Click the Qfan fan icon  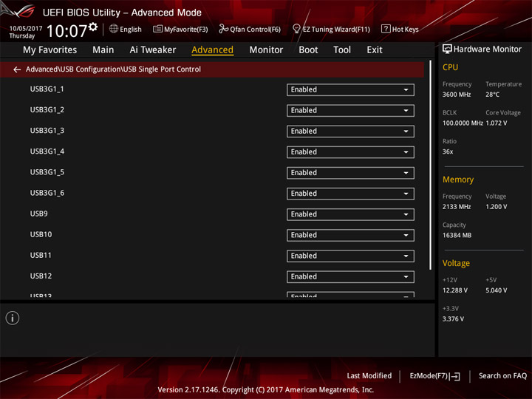(x=223, y=29)
